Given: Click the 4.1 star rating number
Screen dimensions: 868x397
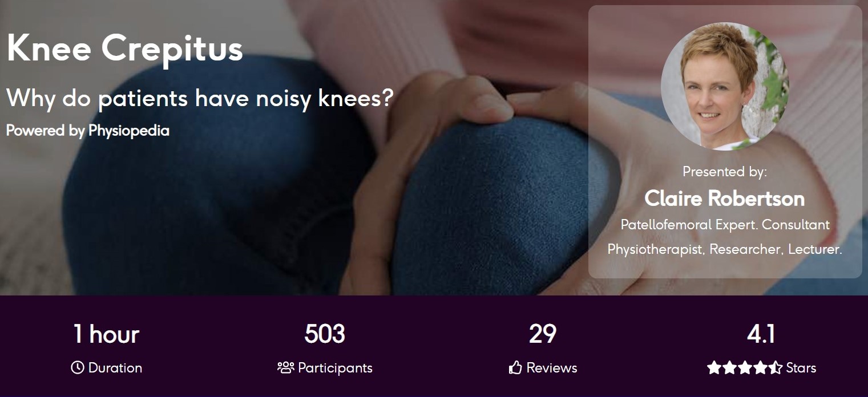Looking at the screenshot, I should (x=761, y=334).
